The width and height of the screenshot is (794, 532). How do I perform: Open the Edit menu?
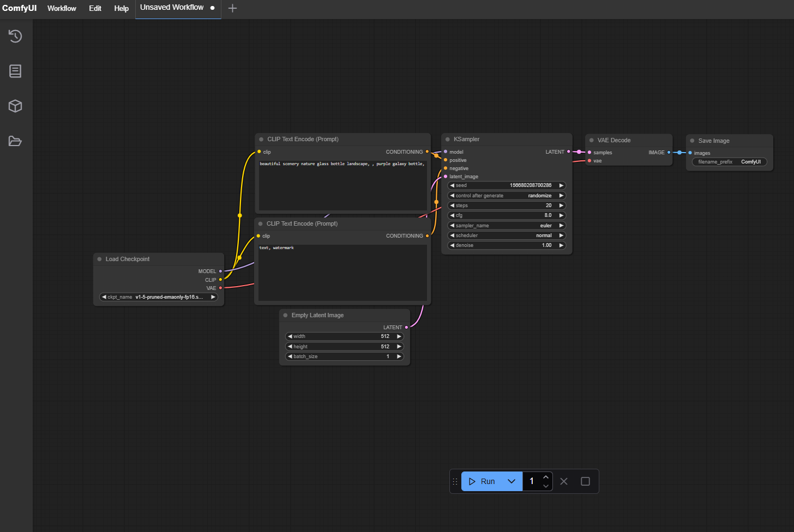click(x=95, y=8)
